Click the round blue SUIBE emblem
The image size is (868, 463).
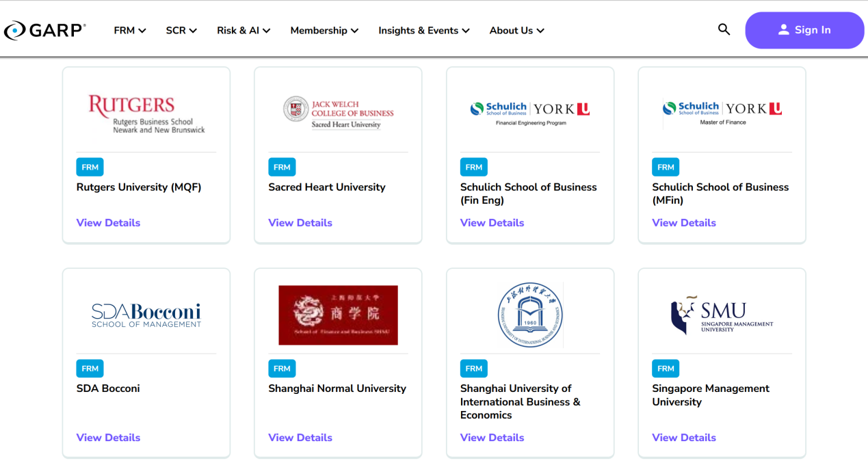click(x=529, y=315)
